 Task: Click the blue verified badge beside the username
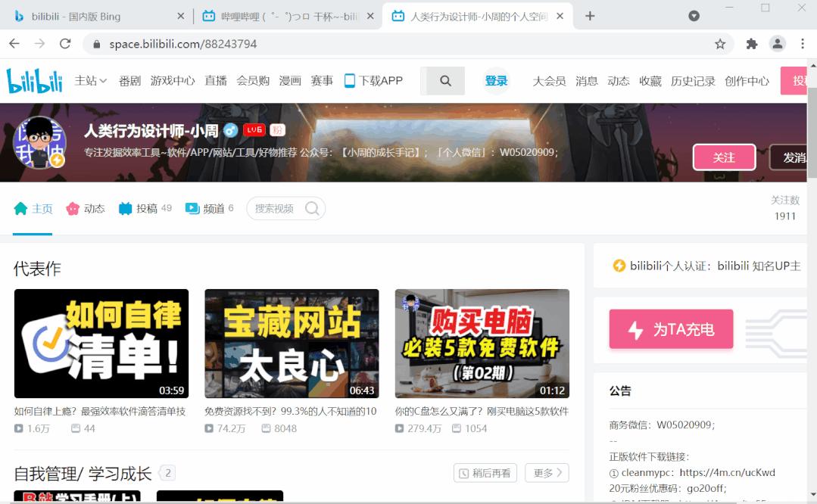coord(230,130)
